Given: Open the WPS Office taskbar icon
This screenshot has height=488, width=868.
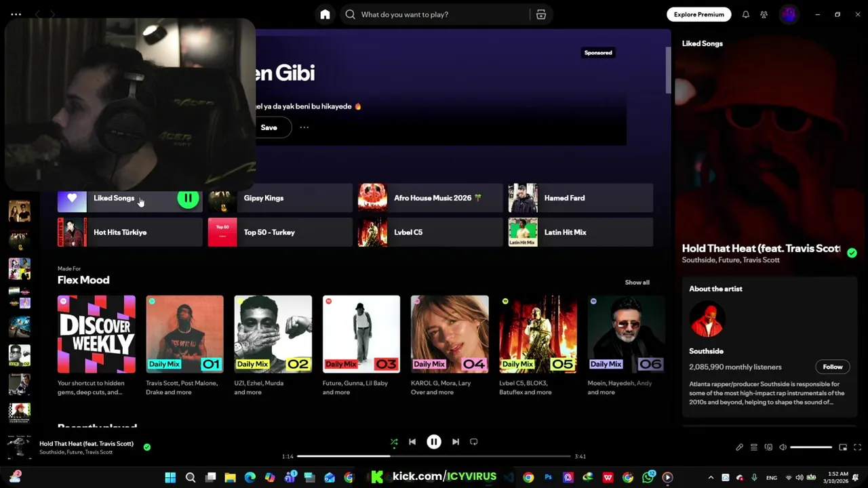Looking at the screenshot, I should [608, 477].
